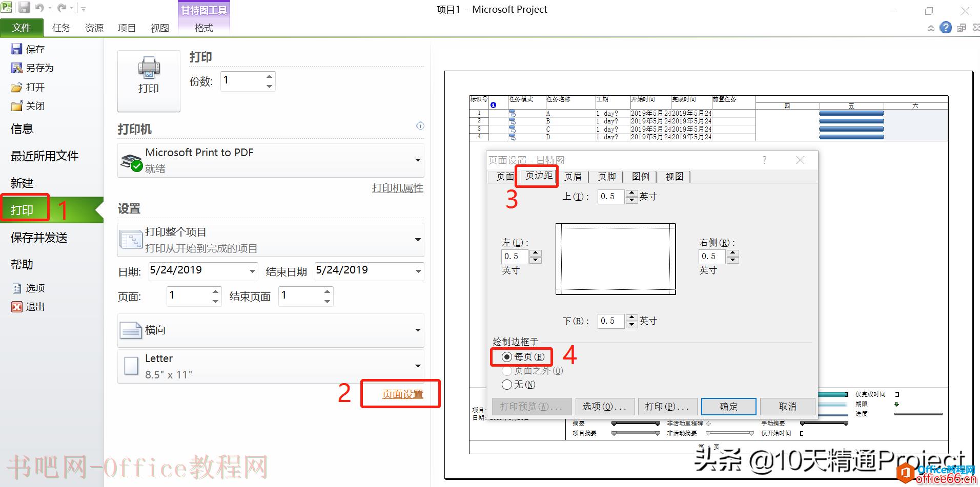Screen dimensions: 980x487
Task: Switch to the View (视图) ribbon tab
Action: (160, 28)
